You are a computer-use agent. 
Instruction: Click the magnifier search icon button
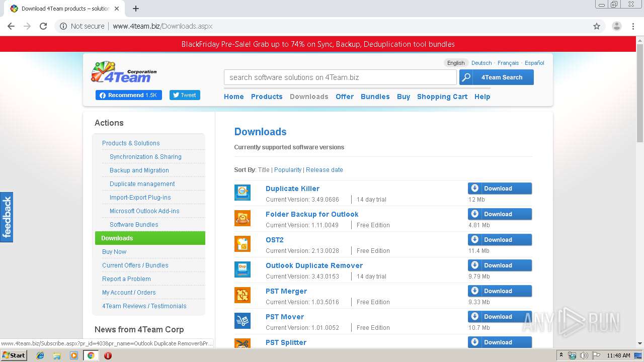(466, 77)
